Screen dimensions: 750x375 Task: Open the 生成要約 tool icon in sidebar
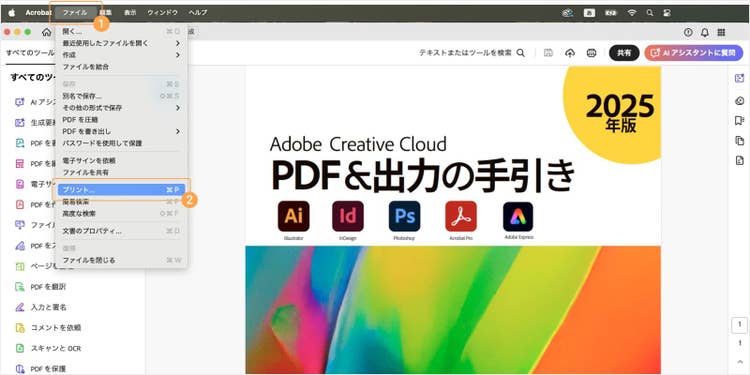point(20,122)
